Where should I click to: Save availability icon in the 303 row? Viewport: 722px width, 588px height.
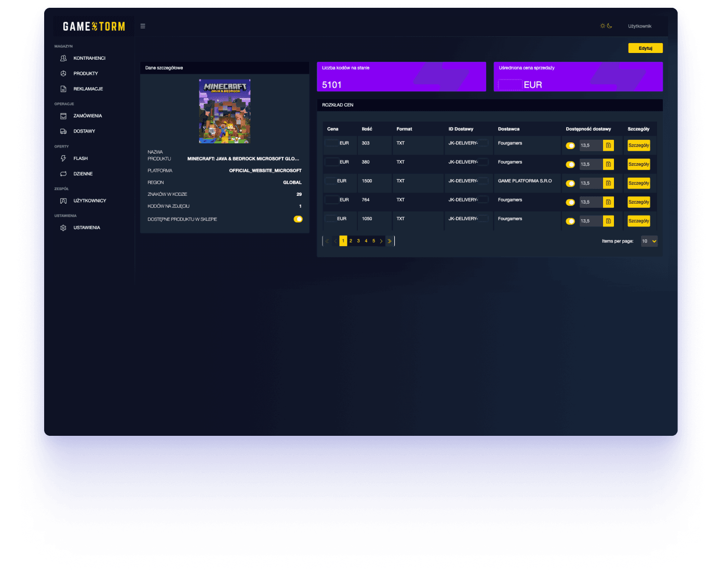[608, 145]
